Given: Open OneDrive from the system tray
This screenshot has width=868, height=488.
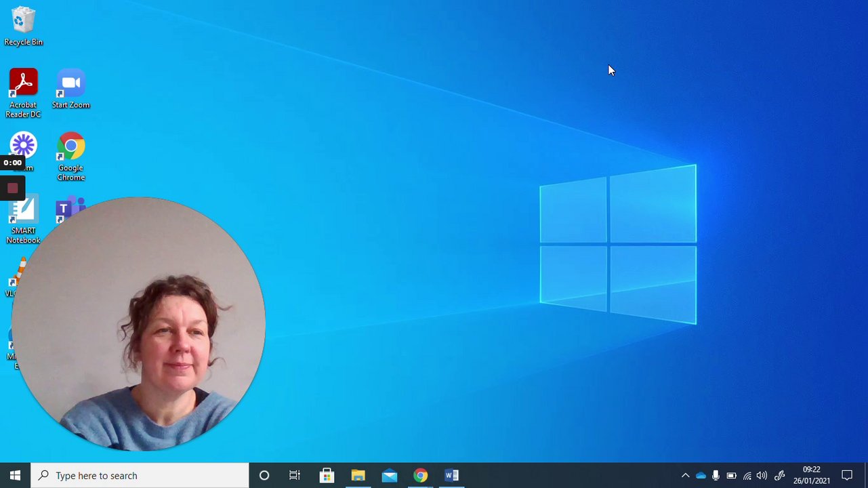Looking at the screenshot, I should 701,475.
